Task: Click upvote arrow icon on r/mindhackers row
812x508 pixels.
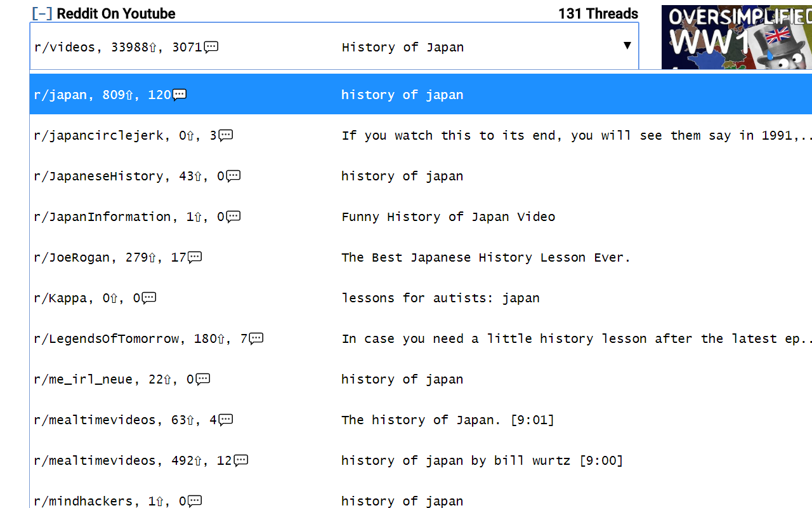Action: click(160, 501)
